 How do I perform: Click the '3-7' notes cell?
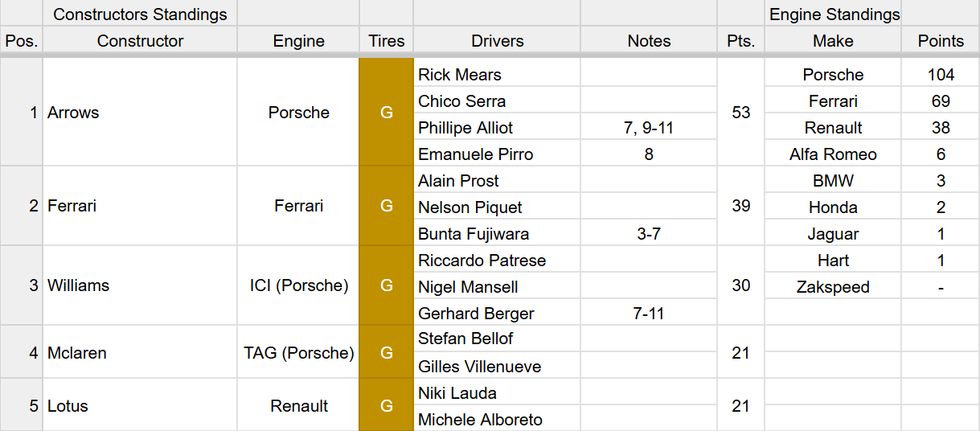point(649,233)
